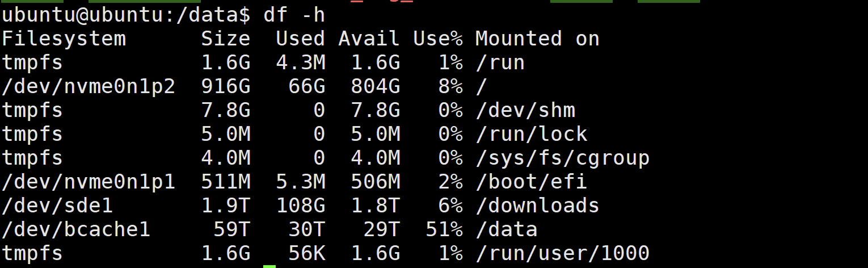Click the 'Use%' column header
868x268 pixels.
tap(438, 39)
